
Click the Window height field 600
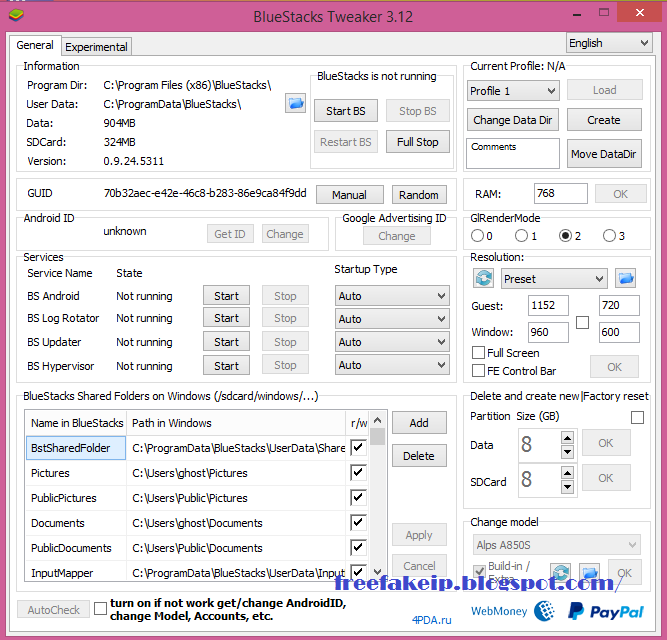pos(619,332)
